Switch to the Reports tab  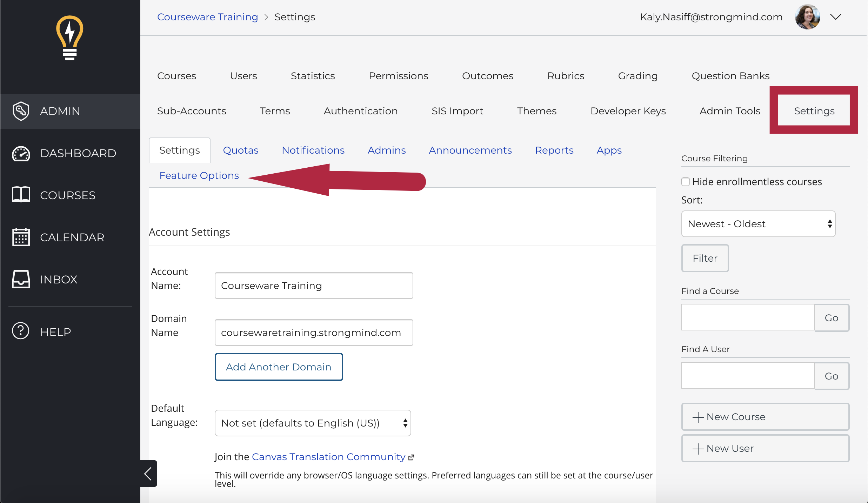pyautogui.click(x=554, y=150)
